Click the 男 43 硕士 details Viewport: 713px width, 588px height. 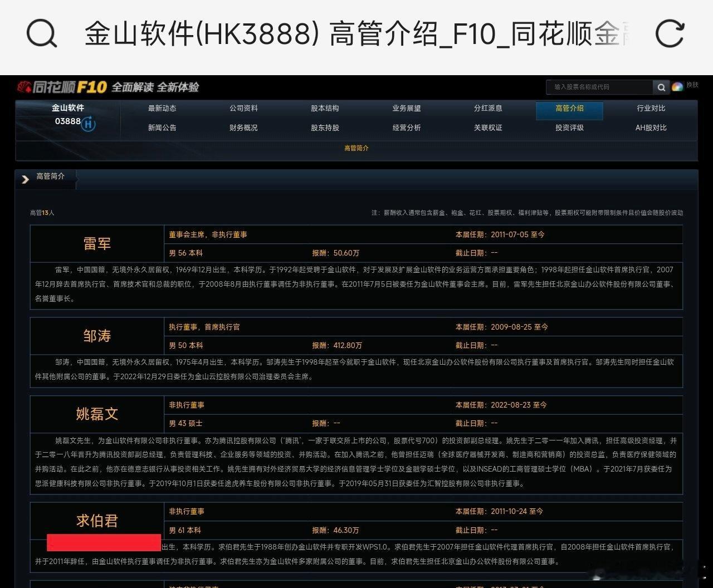pyautogui.click(x=185, y=423)
